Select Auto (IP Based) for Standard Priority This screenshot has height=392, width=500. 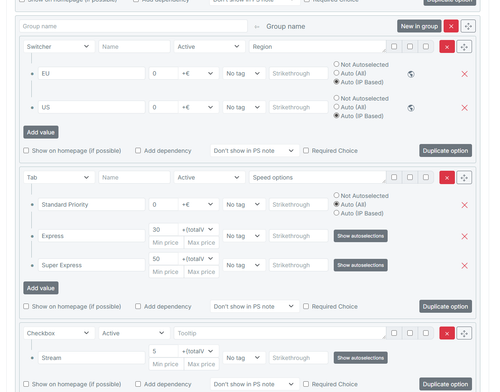pyautogui.click(x=336, y=213)
